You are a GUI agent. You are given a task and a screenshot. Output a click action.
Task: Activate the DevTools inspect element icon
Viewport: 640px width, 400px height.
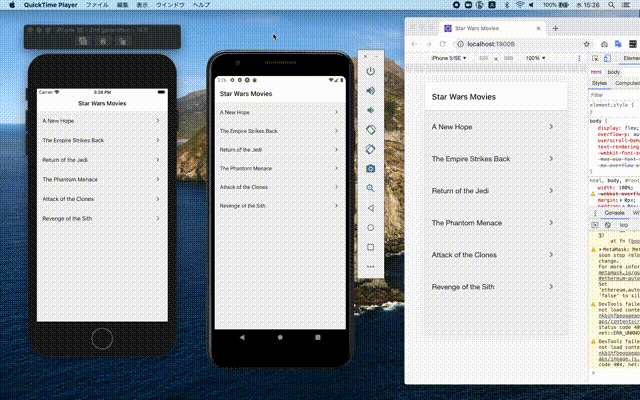click(x=595, y=58)
